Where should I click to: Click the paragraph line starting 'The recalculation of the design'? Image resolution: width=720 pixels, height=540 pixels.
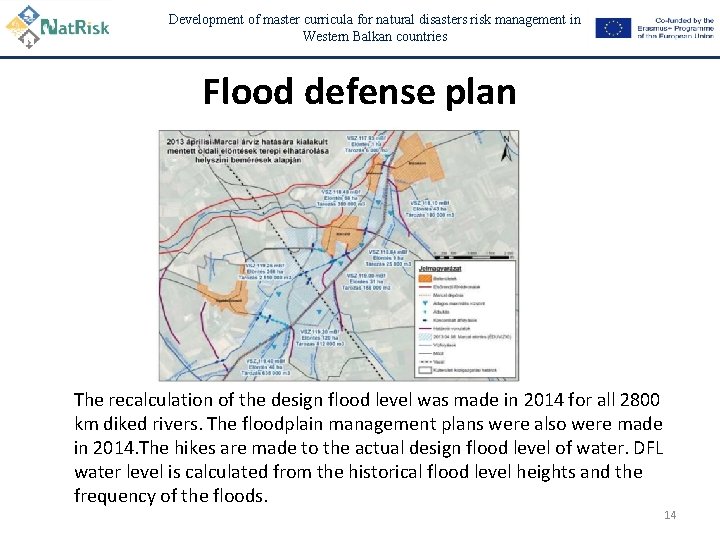click(366, 399)
